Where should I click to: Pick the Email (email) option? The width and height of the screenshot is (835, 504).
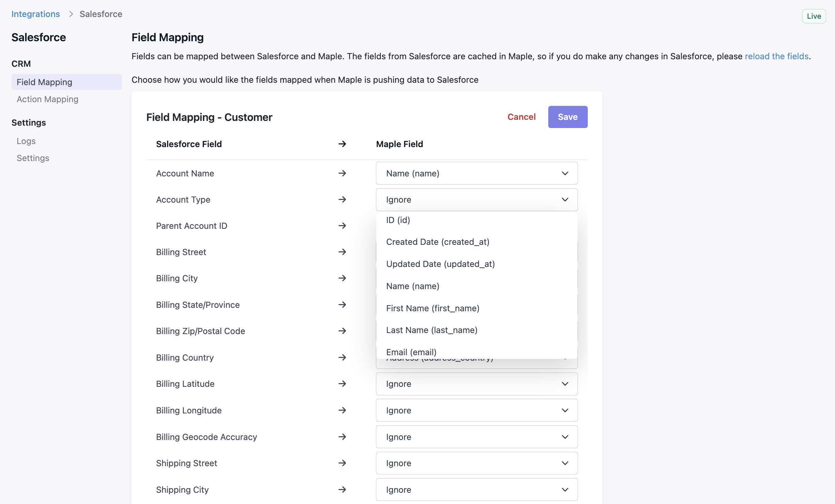pos(411,352)
